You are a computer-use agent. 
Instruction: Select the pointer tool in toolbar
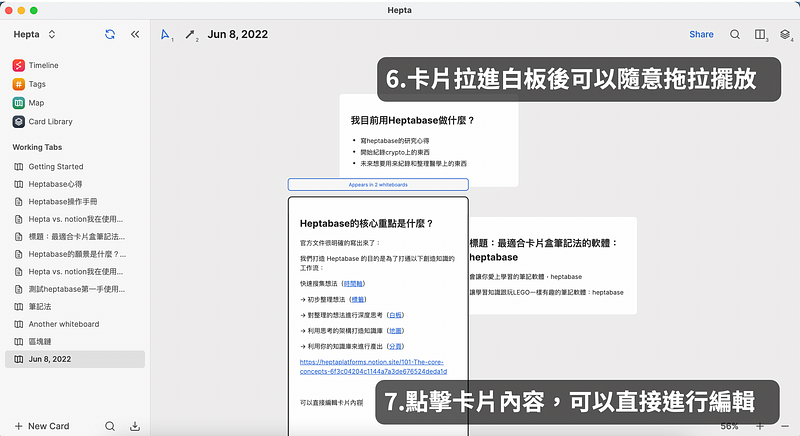coord(165,34)
